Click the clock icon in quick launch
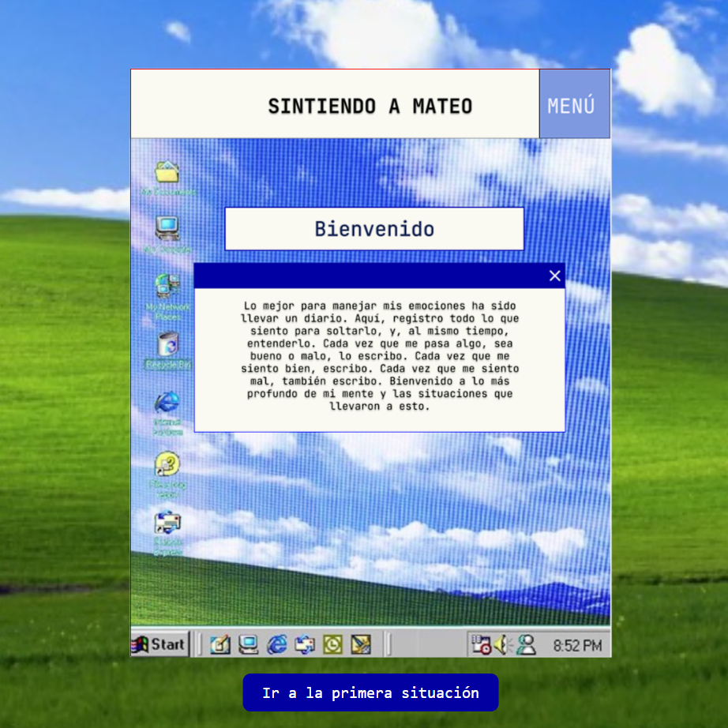 333,644
